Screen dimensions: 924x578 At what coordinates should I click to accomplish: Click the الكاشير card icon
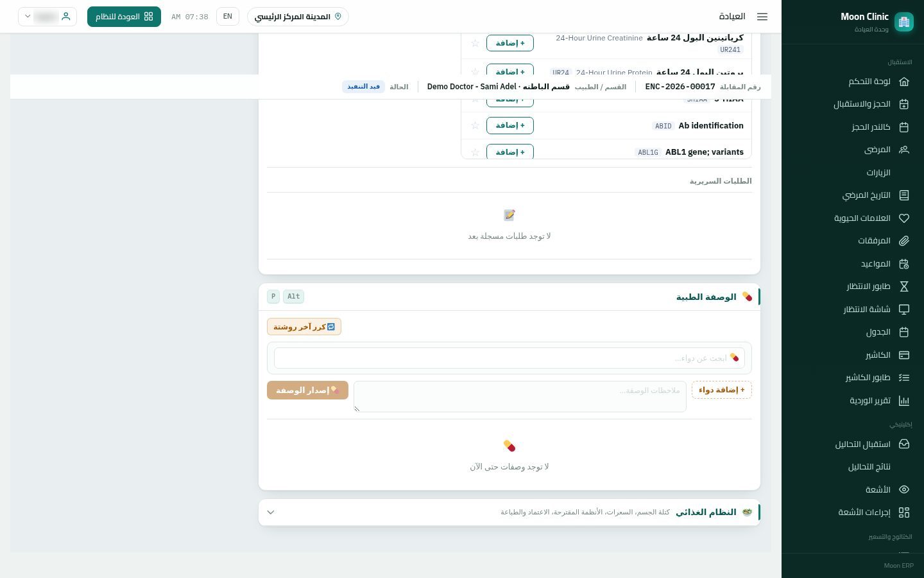click(x=904, y=355)
